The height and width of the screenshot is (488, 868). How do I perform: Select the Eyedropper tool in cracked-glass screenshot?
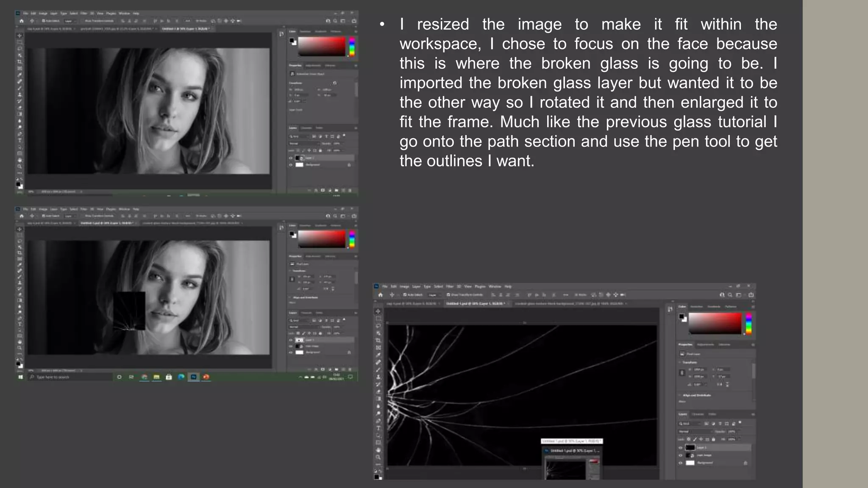378,355
